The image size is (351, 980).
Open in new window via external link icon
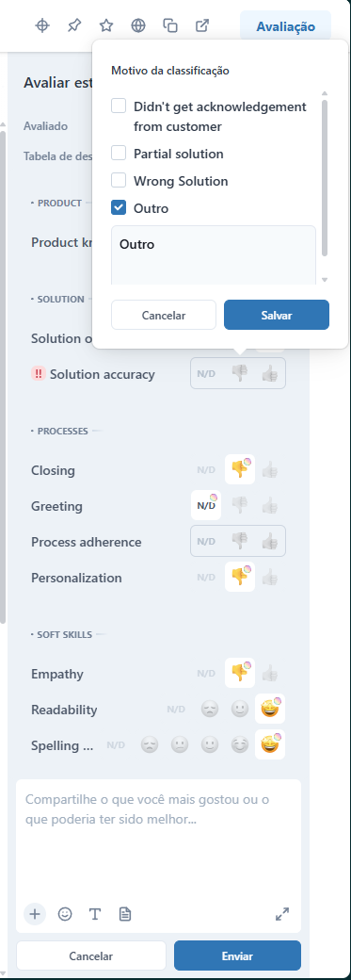tap(202, 25)
